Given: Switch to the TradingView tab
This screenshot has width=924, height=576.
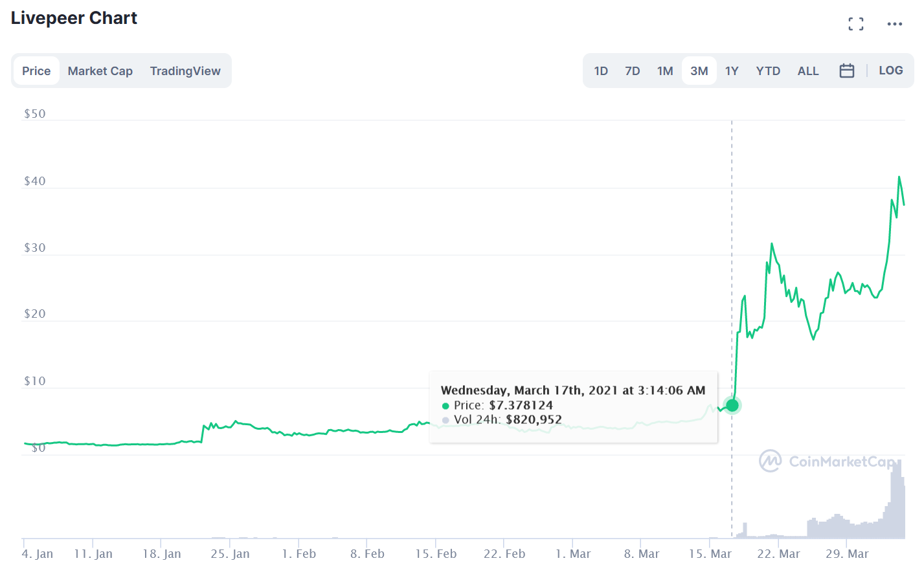Looking at the screenshot, I should point(185,71).
